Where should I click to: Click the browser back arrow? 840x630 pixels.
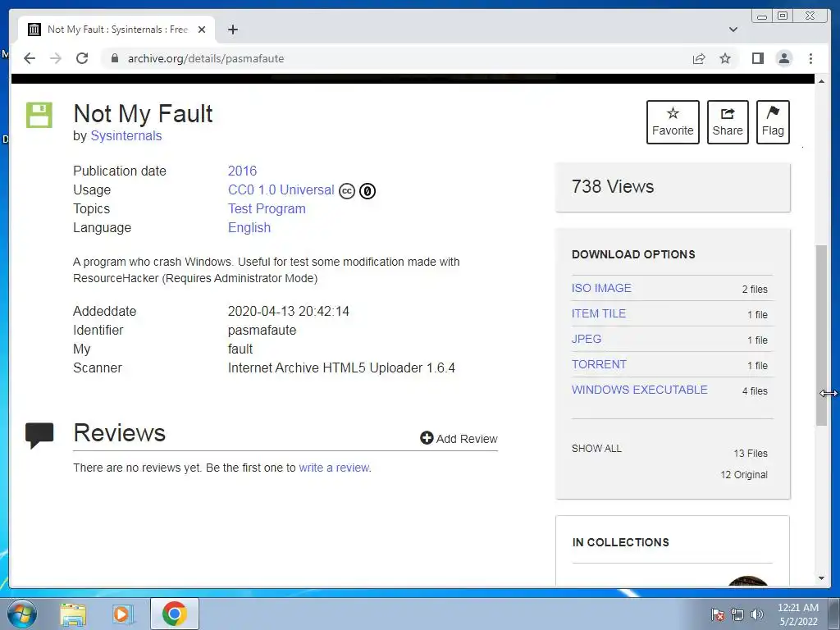point(30,58)
